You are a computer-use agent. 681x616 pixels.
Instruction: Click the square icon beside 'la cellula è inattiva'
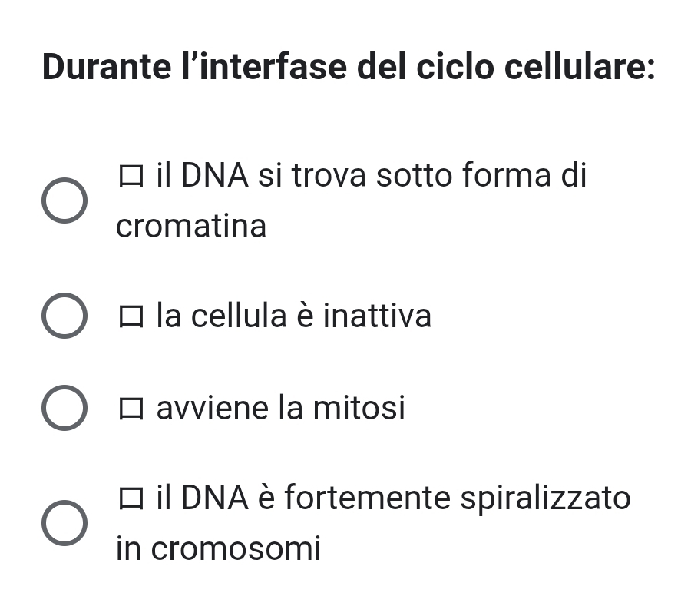pyautogui.click(x=131, y=316)
